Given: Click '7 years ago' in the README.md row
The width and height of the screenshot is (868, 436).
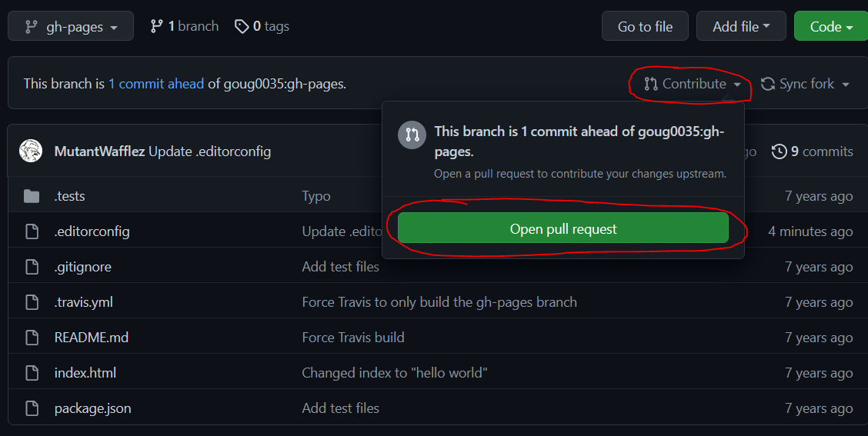Looking at the screenshot, I should (x=819, y=338).
